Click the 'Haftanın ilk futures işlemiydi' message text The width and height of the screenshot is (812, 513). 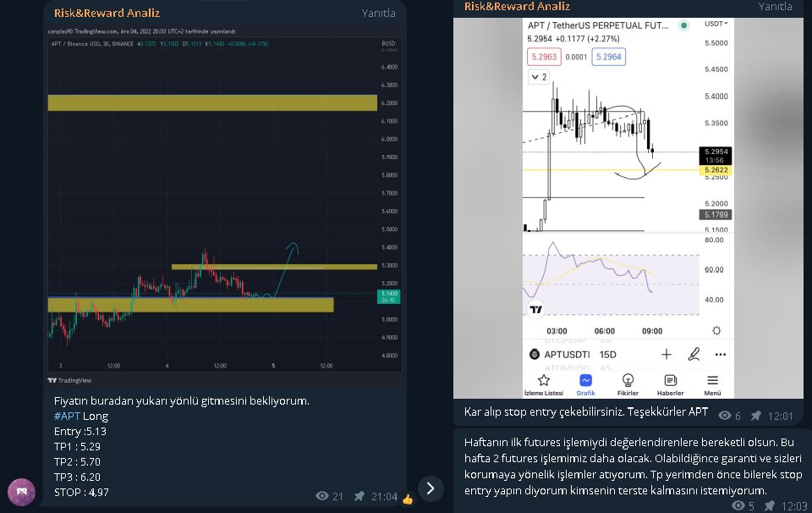point(633,466)
